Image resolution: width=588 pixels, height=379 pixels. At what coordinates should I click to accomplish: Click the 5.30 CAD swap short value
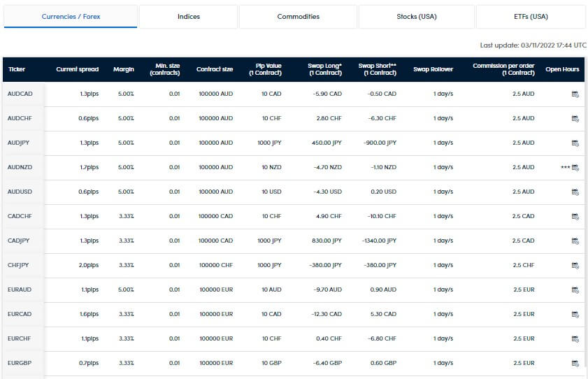click(383, 314)
